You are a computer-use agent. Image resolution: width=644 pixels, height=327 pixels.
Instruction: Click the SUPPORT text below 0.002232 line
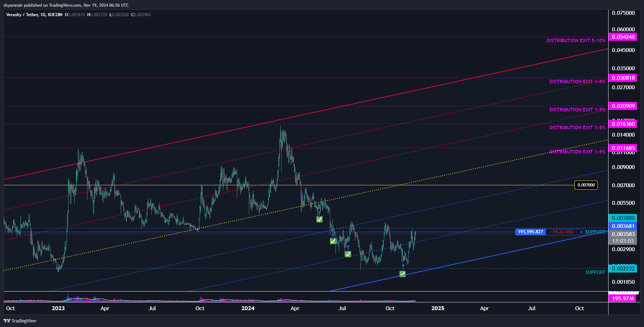[595, 273]
